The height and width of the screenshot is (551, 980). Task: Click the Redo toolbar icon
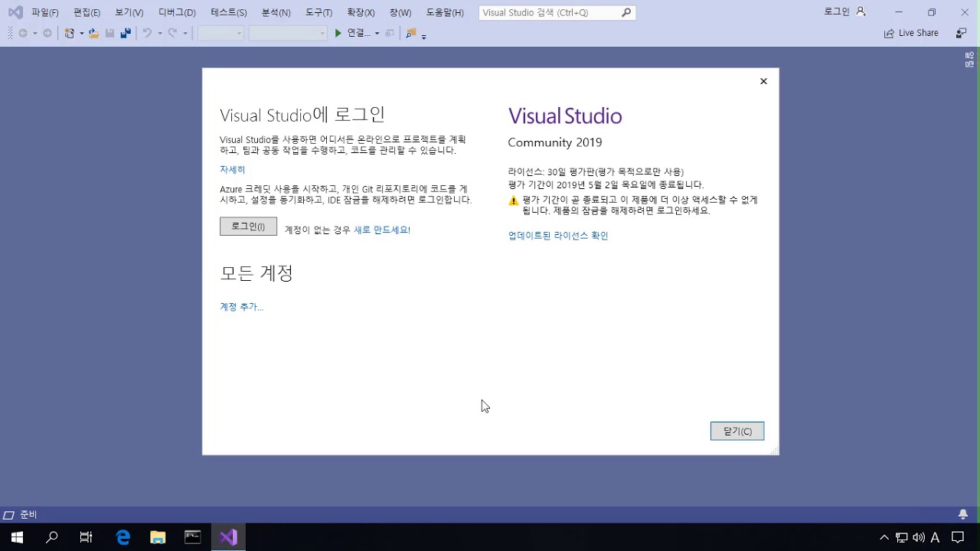(172, 33)
